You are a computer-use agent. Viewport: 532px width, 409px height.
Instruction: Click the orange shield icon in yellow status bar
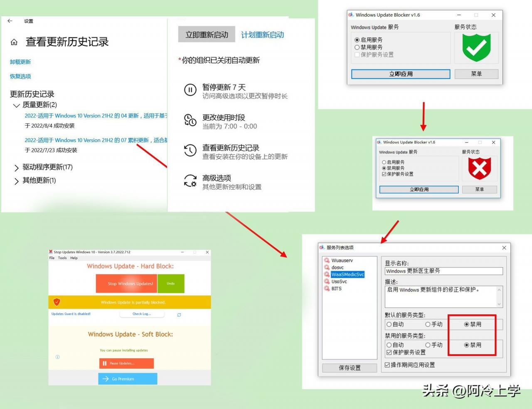point(57,302)
